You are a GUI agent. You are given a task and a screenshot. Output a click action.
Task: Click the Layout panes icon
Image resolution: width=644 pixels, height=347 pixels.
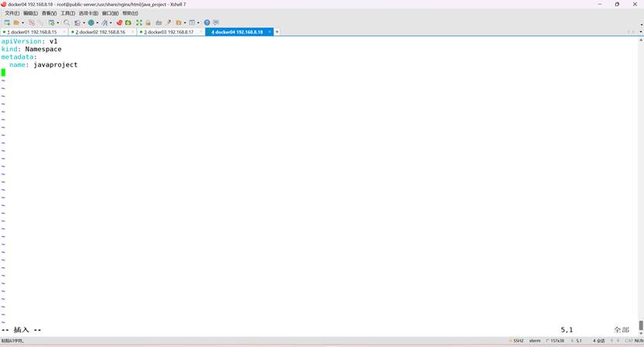(191, 22)
